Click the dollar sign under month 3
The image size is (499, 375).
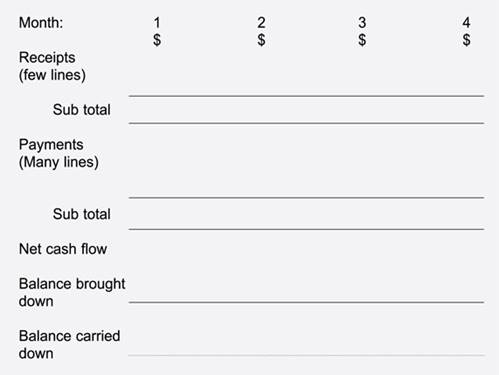[x=362, y=40]
